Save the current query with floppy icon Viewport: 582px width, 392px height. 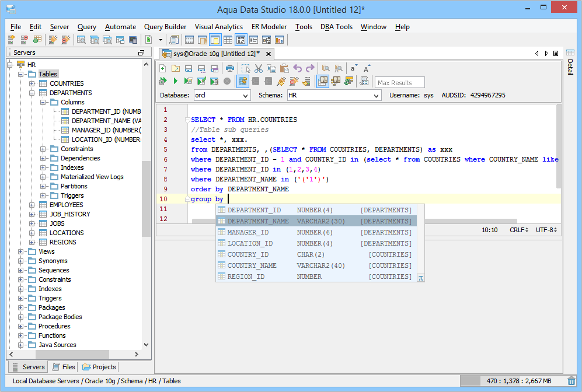[189, 68]
